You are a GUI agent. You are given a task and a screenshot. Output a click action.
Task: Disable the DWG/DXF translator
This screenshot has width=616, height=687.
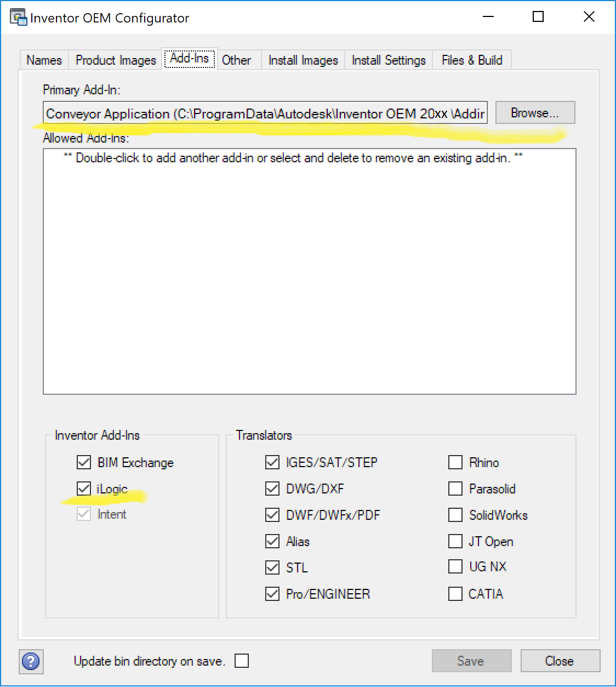click(x=272, y=489)
